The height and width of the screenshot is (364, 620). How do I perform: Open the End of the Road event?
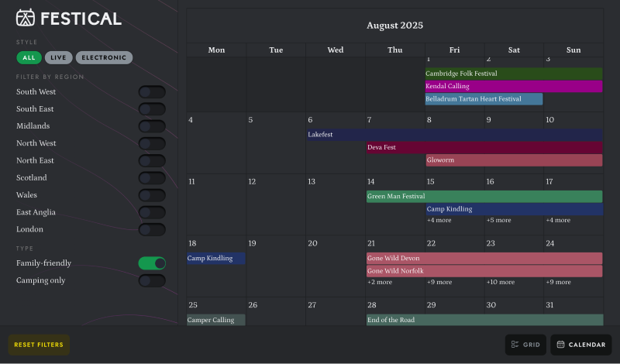click(x=485, y=320)
